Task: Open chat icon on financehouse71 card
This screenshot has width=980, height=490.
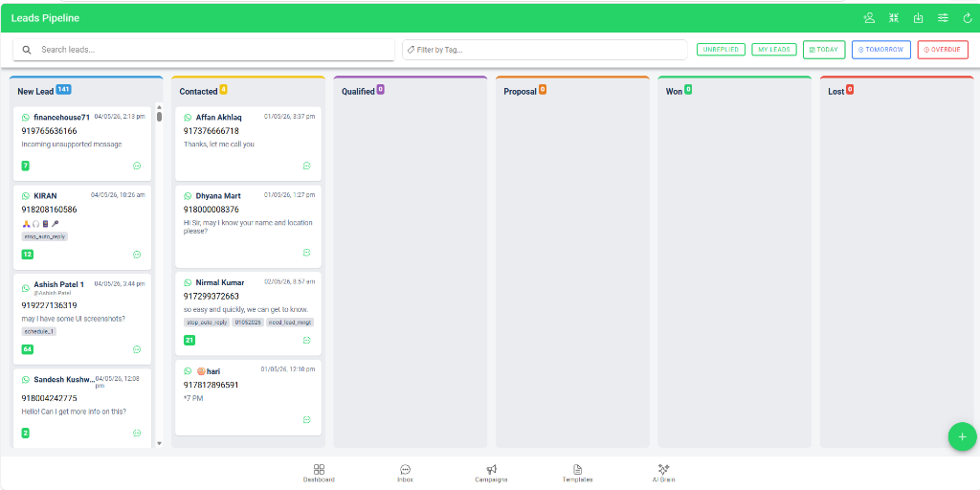Action: coord(137,166)
